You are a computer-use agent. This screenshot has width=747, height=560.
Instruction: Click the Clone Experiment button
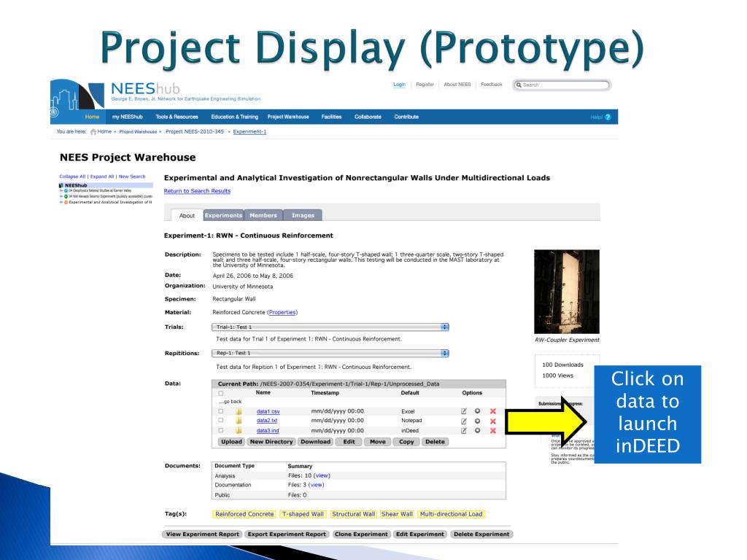pos(361,534)
